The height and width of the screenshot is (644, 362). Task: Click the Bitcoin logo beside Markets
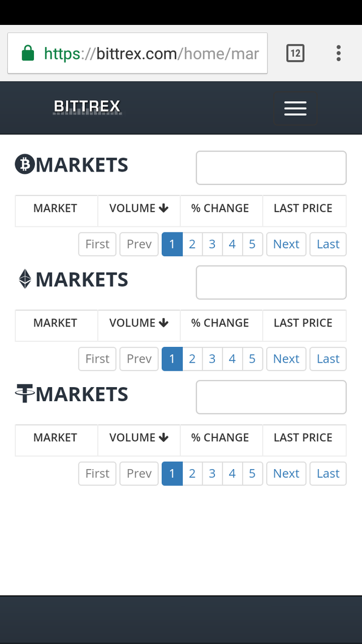(25, 164)
